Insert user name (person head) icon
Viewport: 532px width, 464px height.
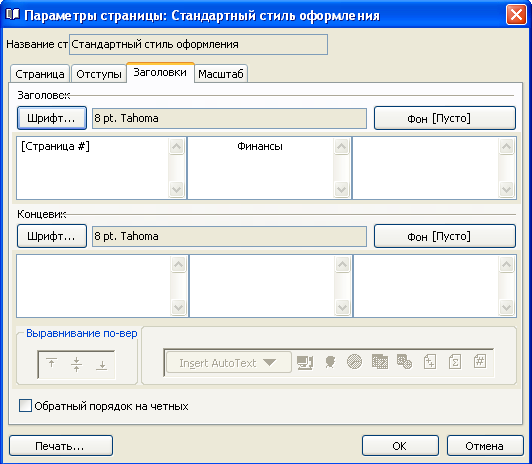point(330,362)
